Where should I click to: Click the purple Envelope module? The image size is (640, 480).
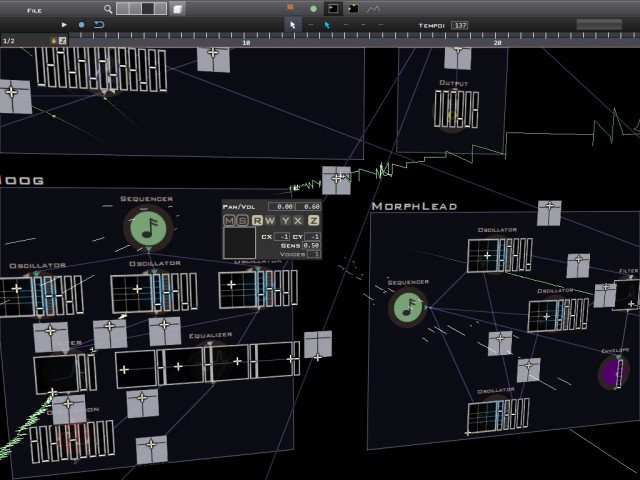[613, 373]
